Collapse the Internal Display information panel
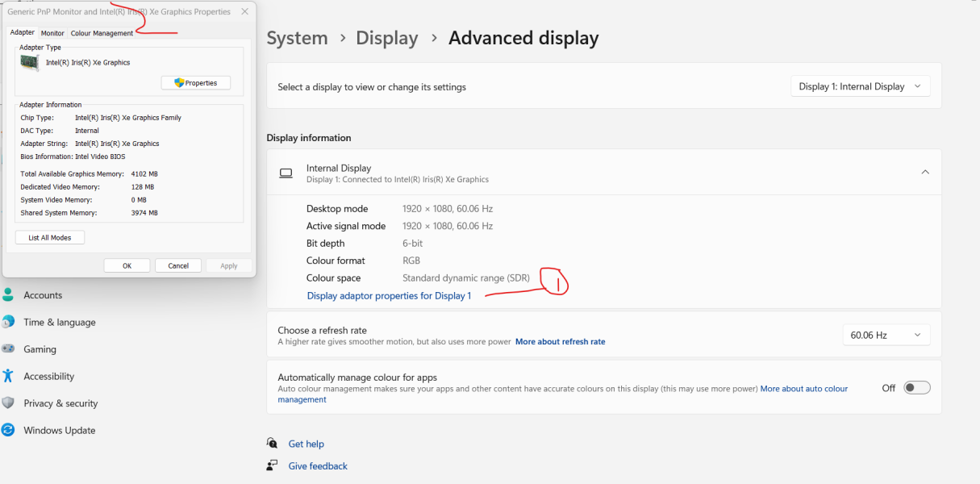Screen dimensions: 980x484 (x=924, y=172)
